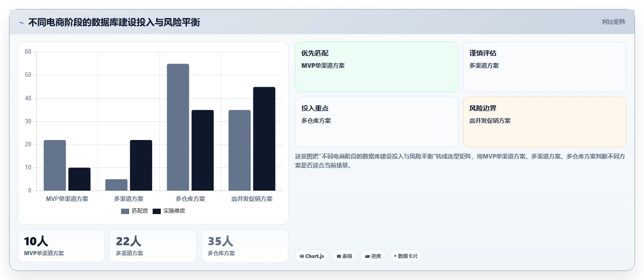Click the Chart.js tag
The width and height of the screenshot is (644, 280).
(312, 256)
